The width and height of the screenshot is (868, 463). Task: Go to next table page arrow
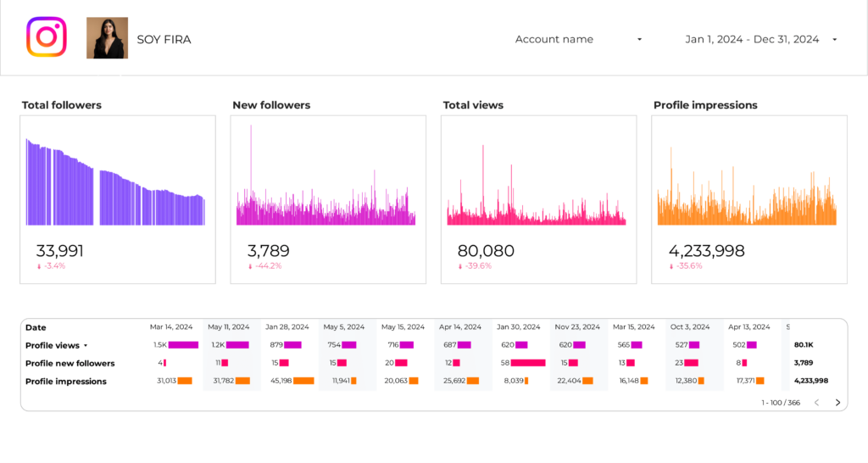click(837, 403)
